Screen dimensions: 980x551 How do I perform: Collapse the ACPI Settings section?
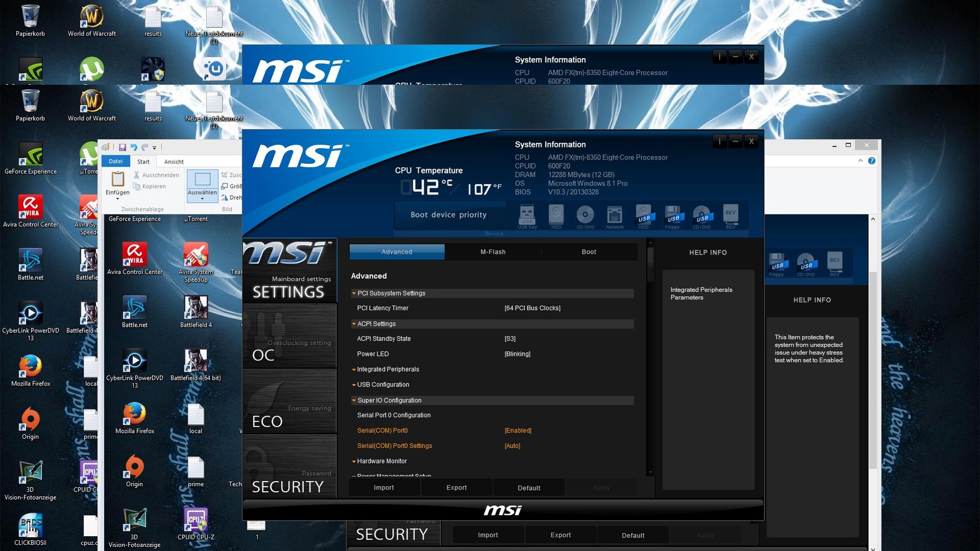[353, 324]
